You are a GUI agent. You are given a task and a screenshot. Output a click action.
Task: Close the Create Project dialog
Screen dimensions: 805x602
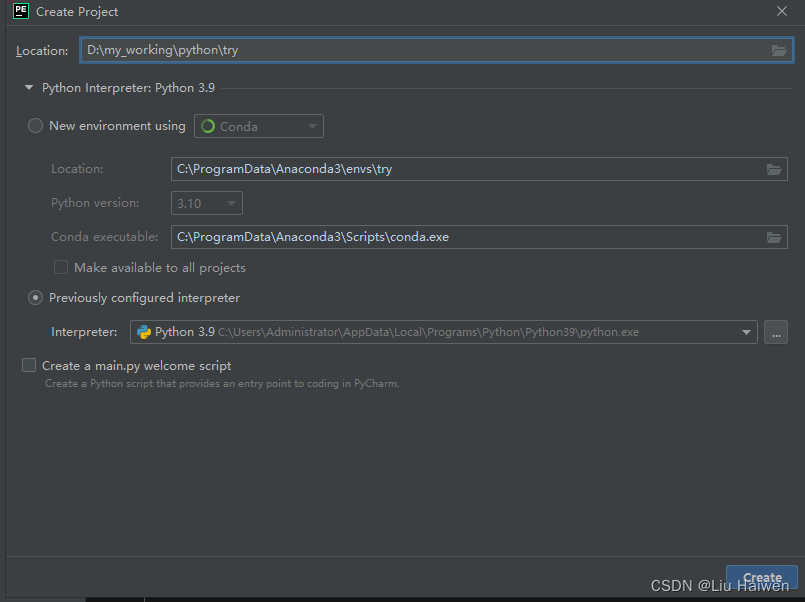click(x=781, y=11)
